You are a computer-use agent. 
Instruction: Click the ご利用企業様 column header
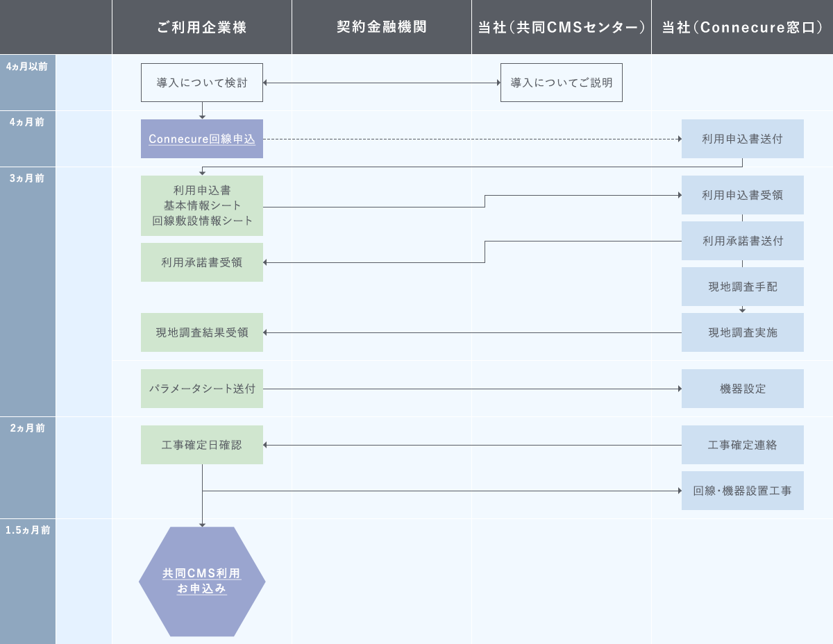tap(202, 28)
